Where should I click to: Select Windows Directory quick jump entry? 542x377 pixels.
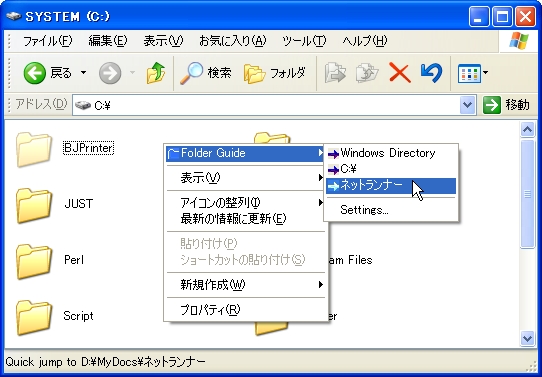391,153
